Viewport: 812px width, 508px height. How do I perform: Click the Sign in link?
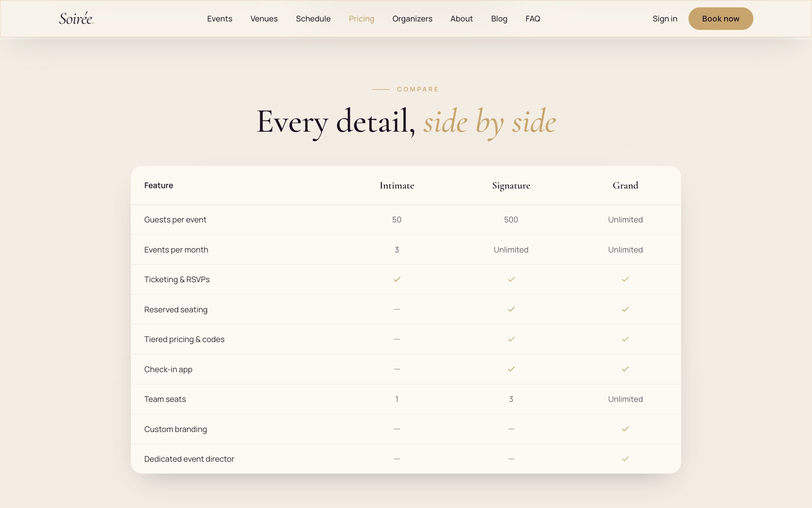(665, 19)
